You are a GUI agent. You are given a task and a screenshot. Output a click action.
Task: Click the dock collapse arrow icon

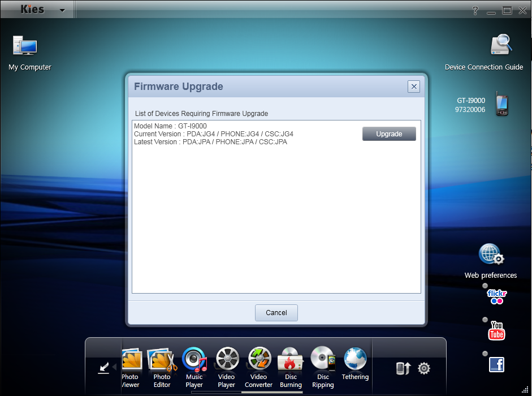(x=103, y=368)
